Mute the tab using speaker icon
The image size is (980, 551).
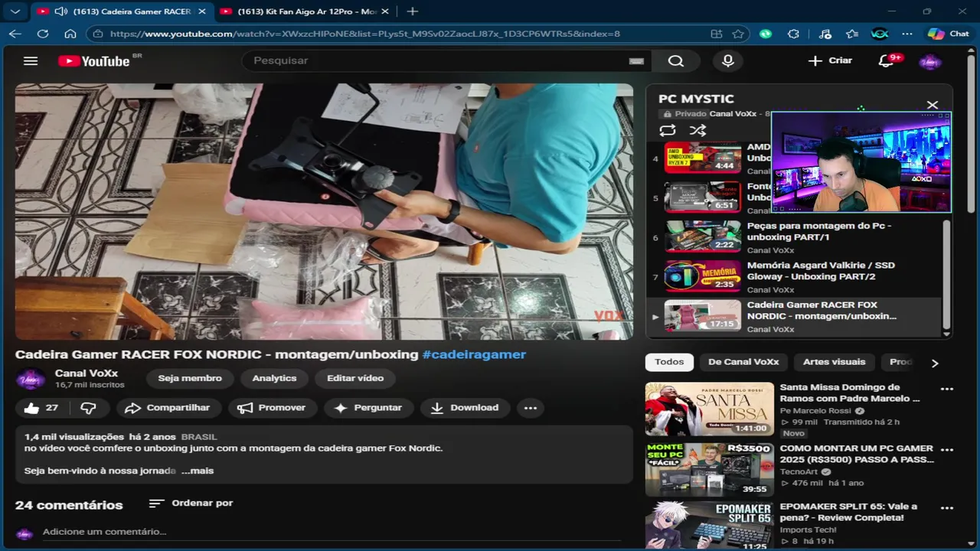pyautogui.click(x=60, y=11)
